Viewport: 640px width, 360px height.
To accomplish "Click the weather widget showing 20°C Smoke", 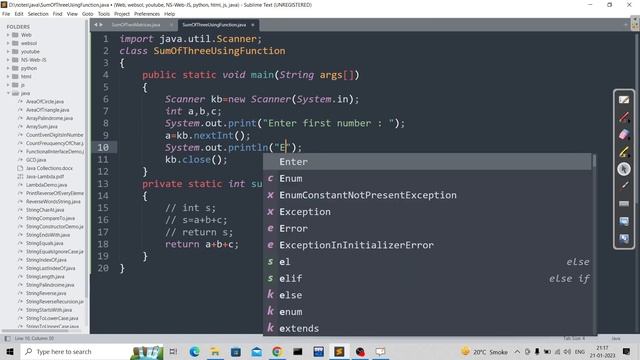I will (484, 351).
